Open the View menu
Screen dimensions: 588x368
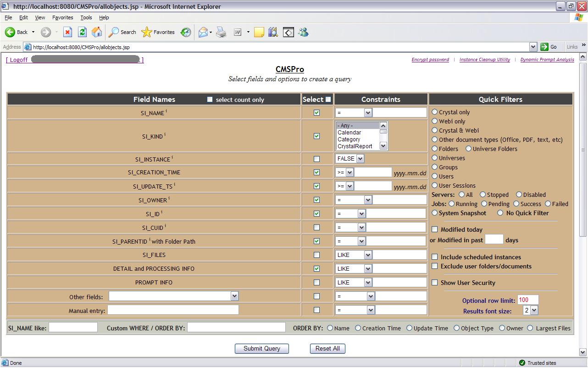[40, 17]
